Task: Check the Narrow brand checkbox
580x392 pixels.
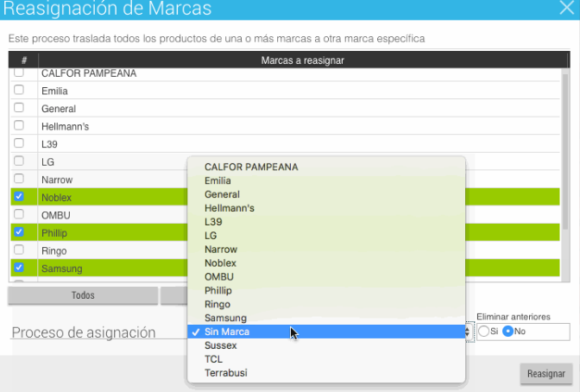Action: coord(19,179)
